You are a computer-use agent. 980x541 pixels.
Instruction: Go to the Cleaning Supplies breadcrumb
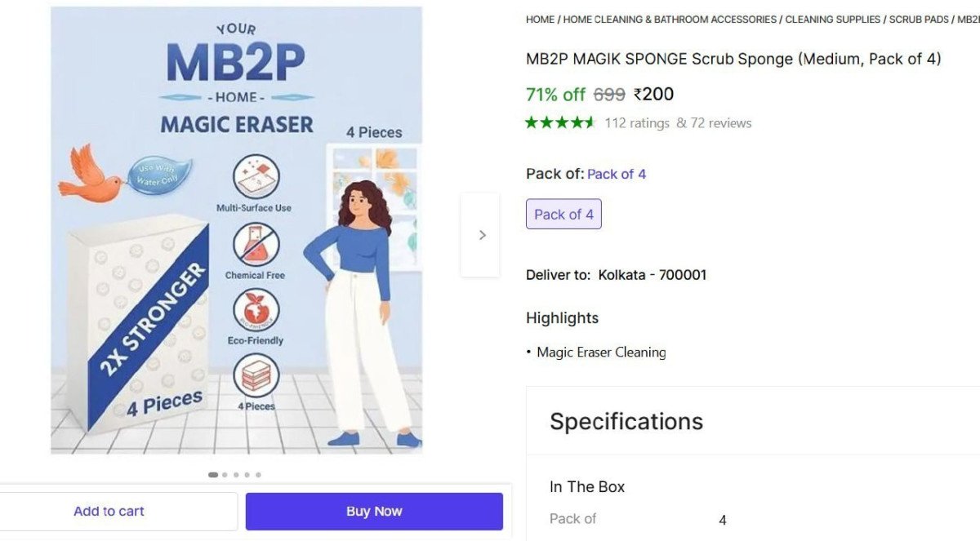point(833,20)
